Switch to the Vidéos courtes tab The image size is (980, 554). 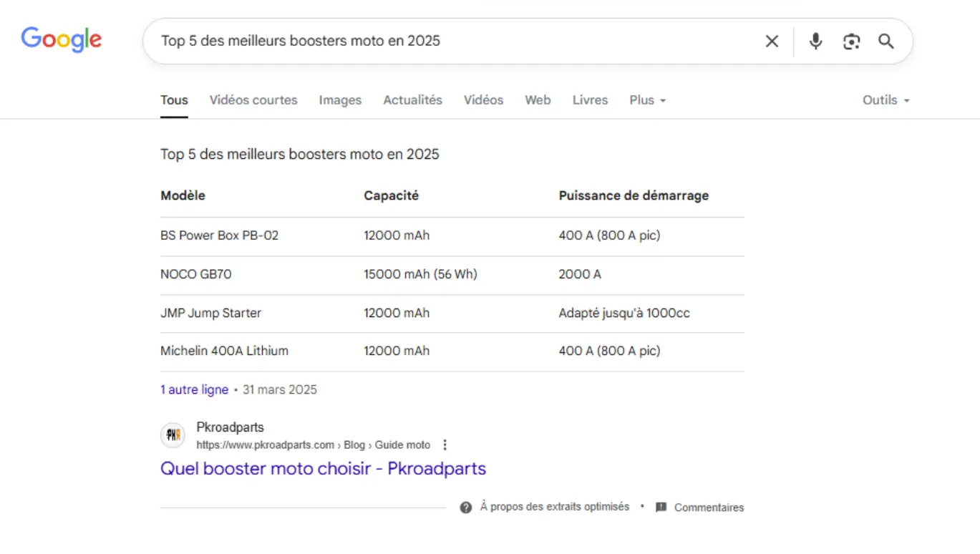point(253,100)
